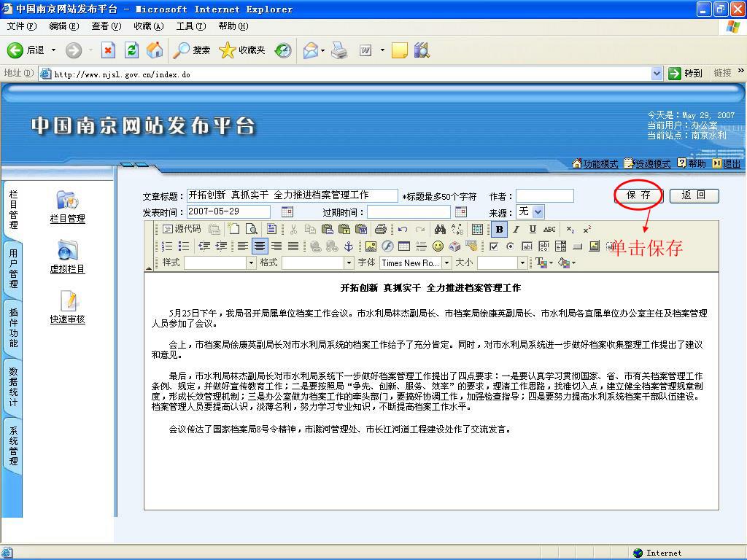747x560 pixels.
Task: Click the Preview icon with magnifier
Action: pos(251,229)
